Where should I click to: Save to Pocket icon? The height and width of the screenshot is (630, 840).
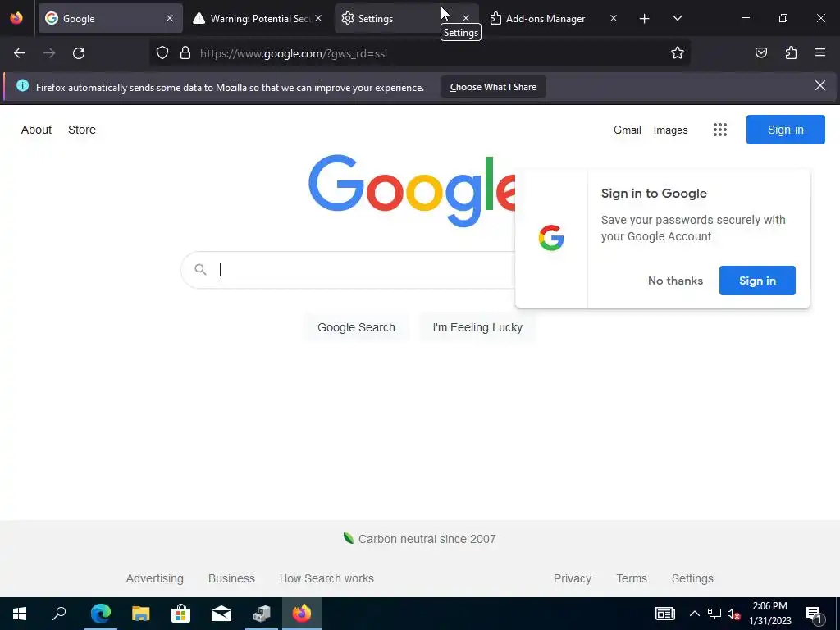point(760,53)
